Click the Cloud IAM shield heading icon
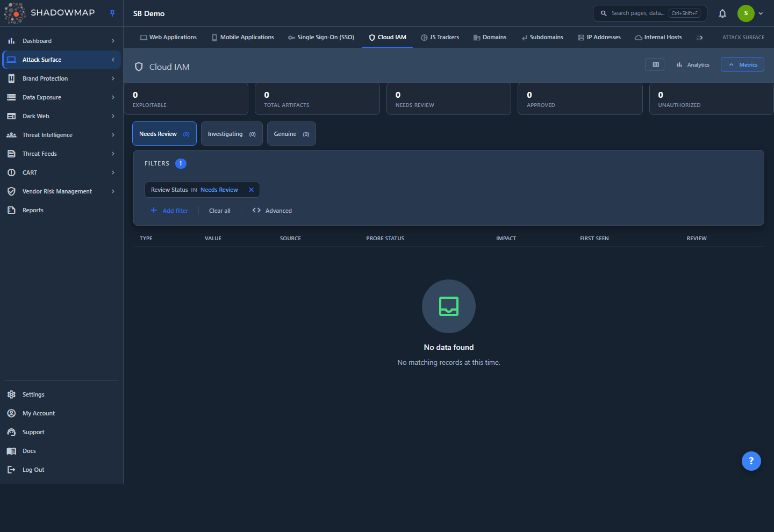The image size is (774, 532). [x=139, y=67]
